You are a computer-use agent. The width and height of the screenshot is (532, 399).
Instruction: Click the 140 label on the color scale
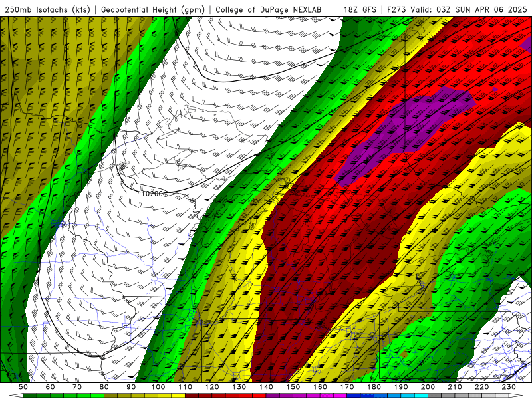point(266,387)
